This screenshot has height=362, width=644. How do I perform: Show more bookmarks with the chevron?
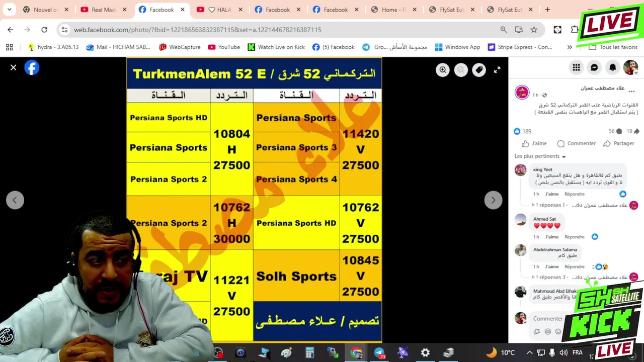click(x=570, y=47)
